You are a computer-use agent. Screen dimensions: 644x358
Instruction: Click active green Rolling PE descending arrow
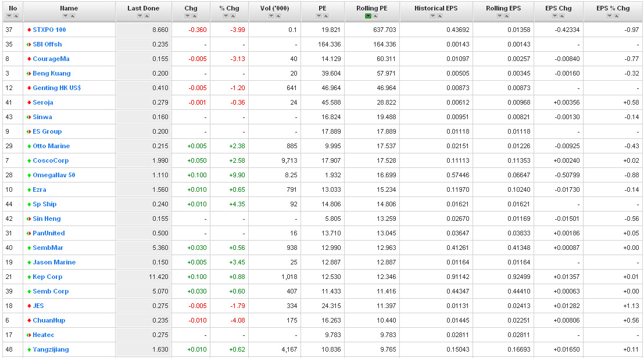tap(368, 16)
